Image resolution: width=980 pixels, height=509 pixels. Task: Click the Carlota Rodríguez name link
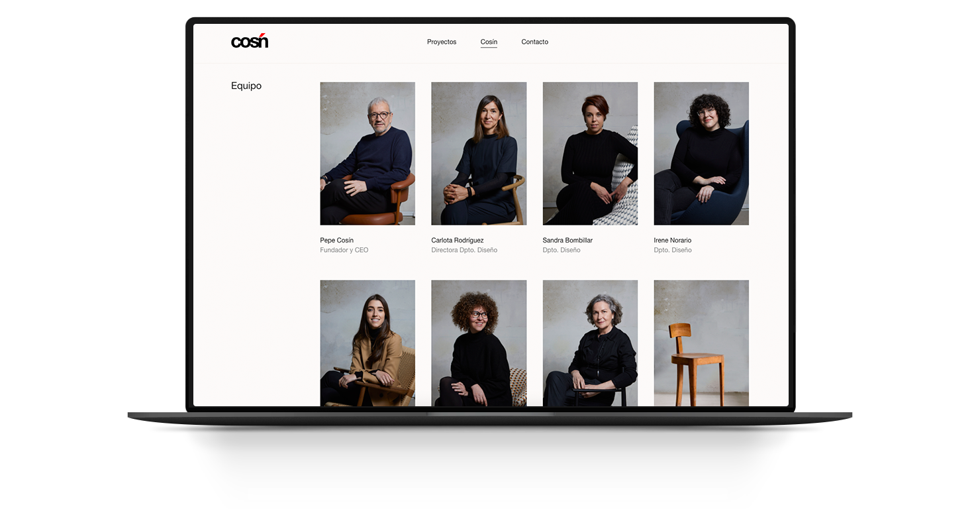click(458, 240)
